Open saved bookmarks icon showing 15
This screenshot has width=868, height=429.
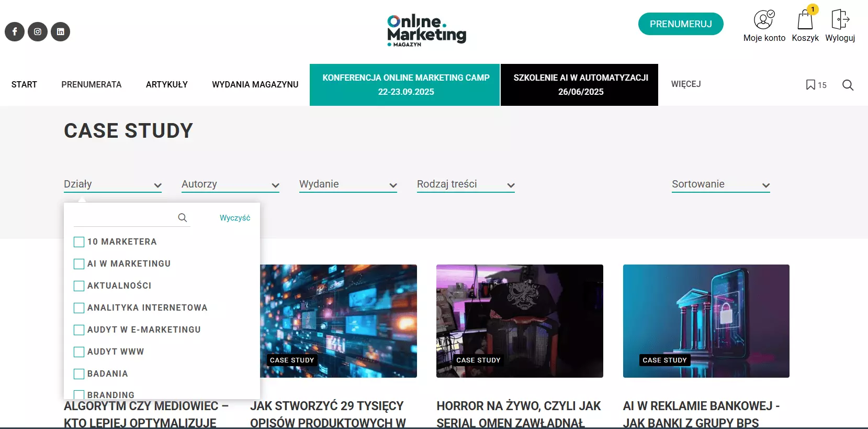pos(816,85)
